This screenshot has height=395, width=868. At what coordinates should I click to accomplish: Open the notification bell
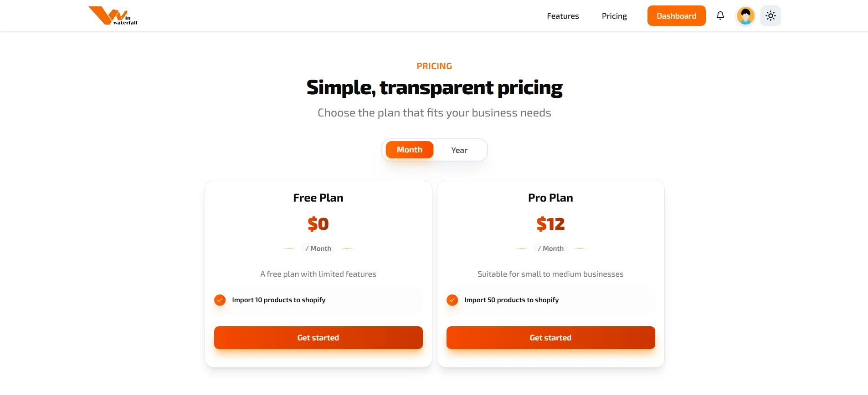(720, 15)
